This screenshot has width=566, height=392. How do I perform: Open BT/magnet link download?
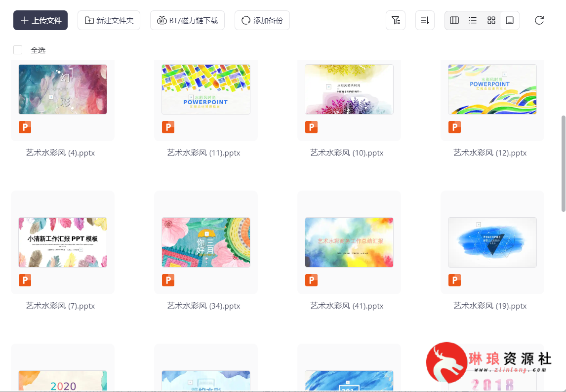tap(187, 20)
